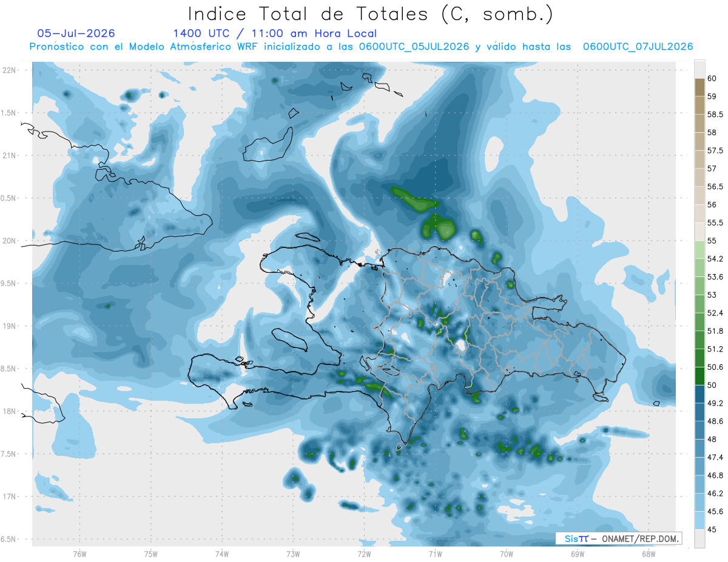728x562 pixels.
Task: Click the 68W longitude label
Action: pyautogui.click(x=649, y=554)
